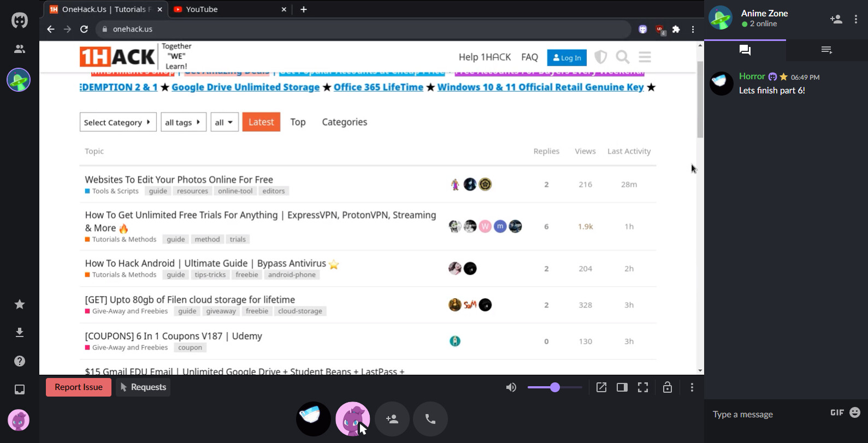The width and height of the screenshot is (868, 443).
Task: Enter fullscreen mode
Action: pos(643,387)
